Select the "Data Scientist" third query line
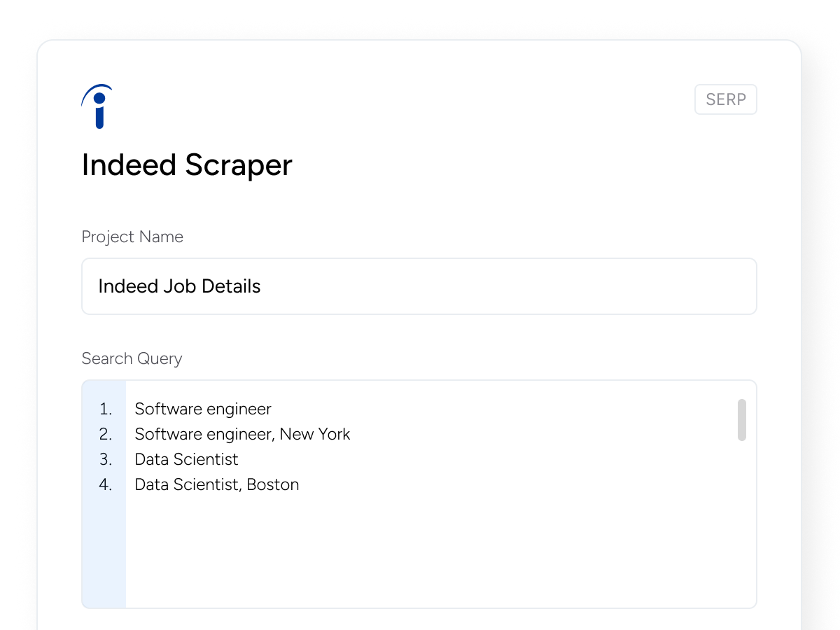The width and height of the screenshot is (840, 630). [186, 459]
